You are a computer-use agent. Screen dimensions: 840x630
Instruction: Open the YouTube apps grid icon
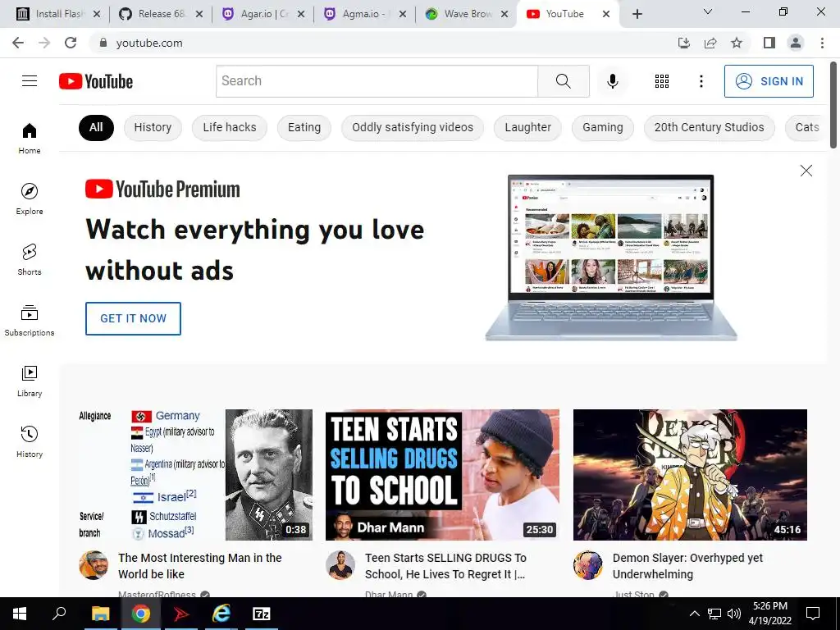(662, 81)
